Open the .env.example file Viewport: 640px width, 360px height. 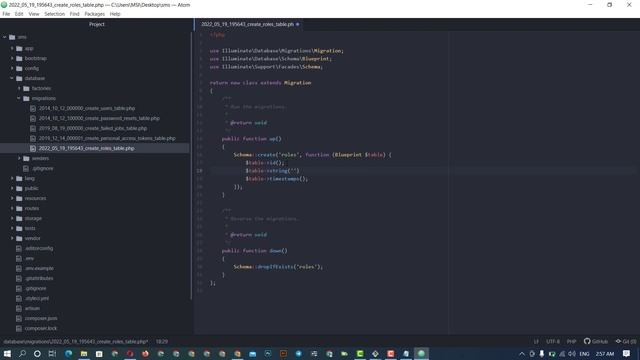pyautogui.click(x=39, y=268)
